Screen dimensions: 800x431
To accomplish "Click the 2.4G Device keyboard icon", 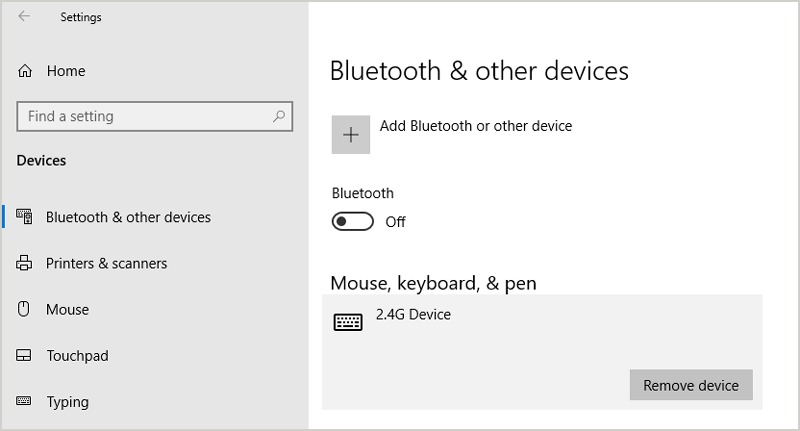I will (348, 322).
